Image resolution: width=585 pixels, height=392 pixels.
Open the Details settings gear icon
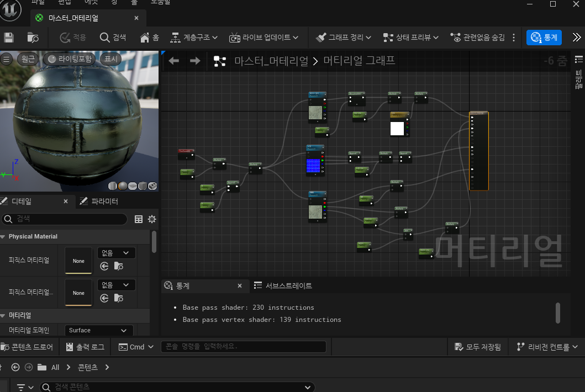151,219
